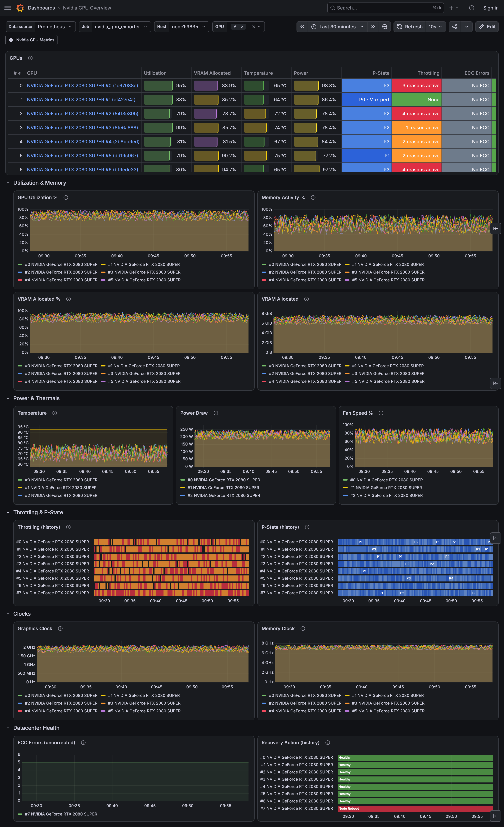This screenshot has width=504, height=827.
Task: Open the hamburger navigation menu
Action: 8,8
